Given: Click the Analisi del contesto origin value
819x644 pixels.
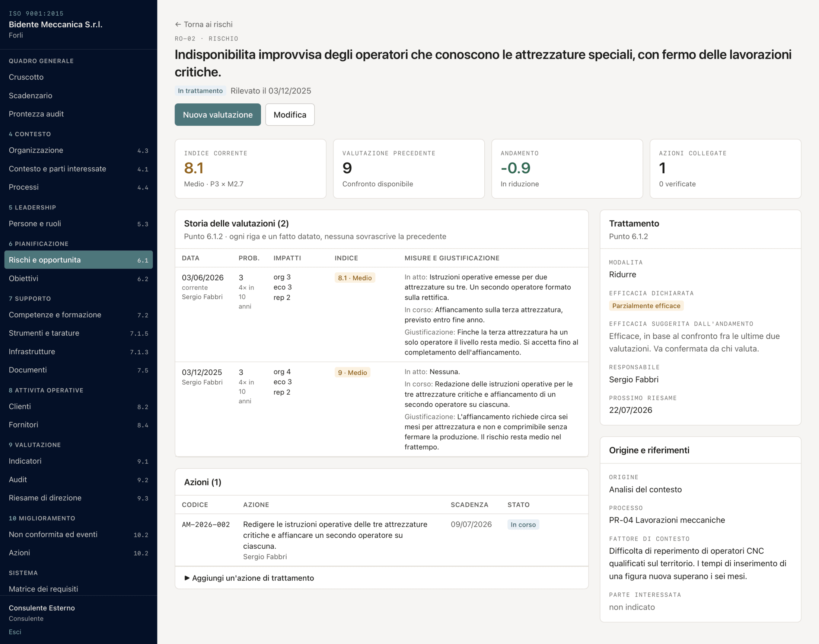Looking at the screenshot, I should point(645,489).
